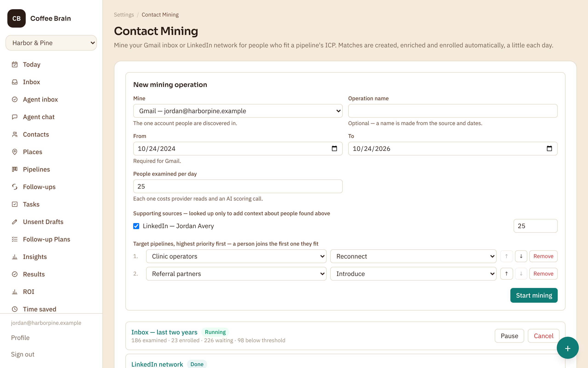The image size is (588, 368).
Task: Expand the Harbor & Pine workspace selector
Action: [x=51, y=43]
